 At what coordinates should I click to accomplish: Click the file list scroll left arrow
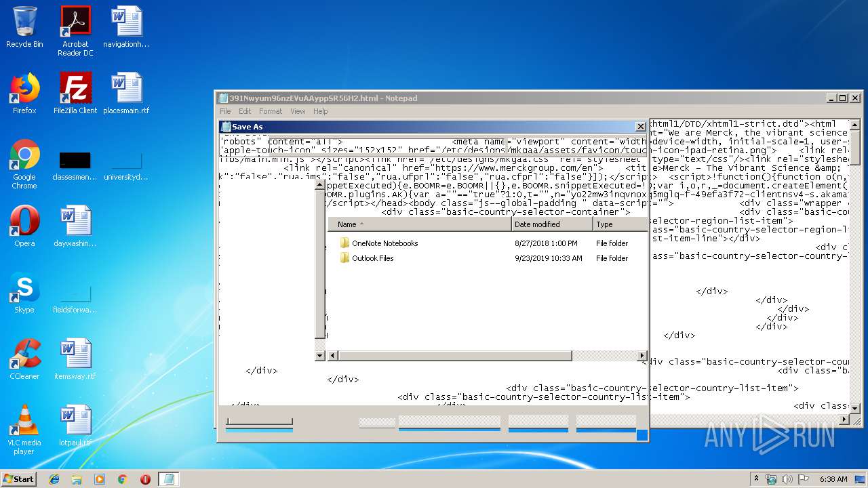[x=332, y=356]
